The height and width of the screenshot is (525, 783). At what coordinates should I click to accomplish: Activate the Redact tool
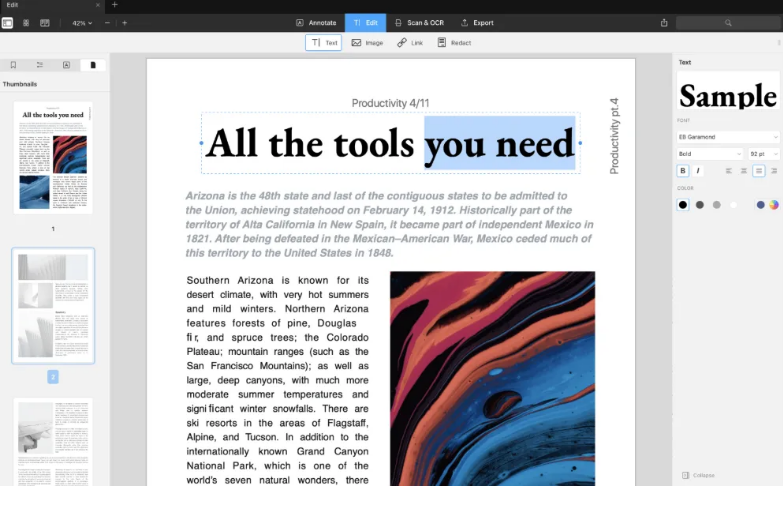tap(454, 43)
